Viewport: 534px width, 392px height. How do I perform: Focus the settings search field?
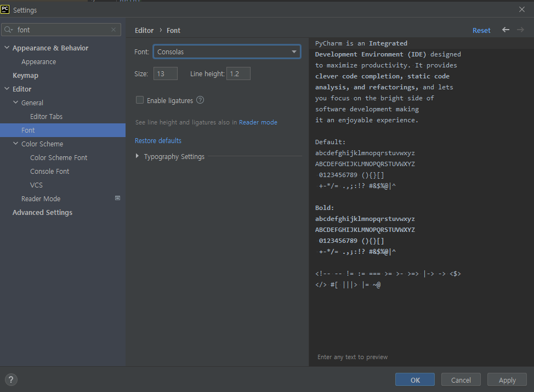61,30
